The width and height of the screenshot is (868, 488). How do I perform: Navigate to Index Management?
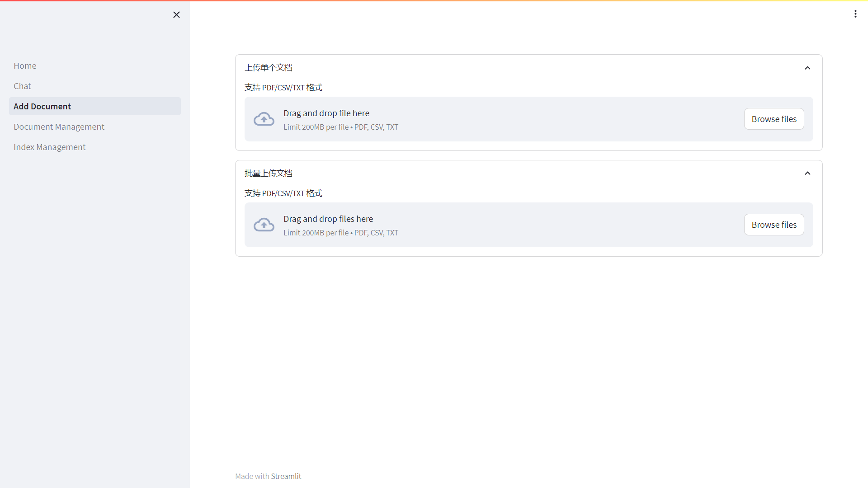click(49, 147)
